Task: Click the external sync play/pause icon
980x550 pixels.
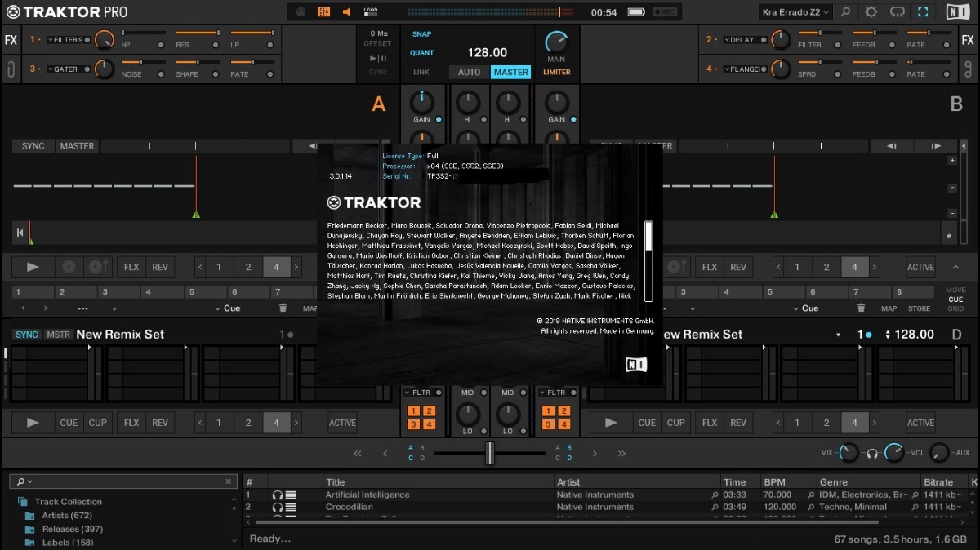Action: click(x=378, y=58)
